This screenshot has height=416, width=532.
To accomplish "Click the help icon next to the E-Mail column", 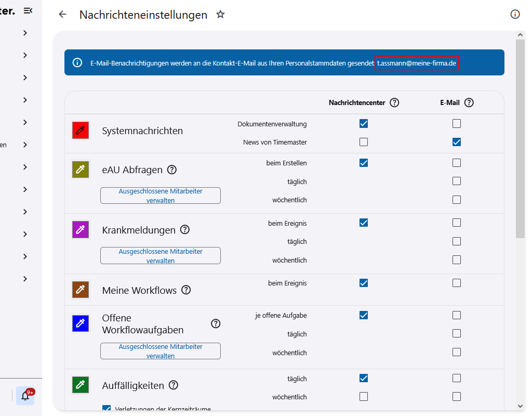I will pyautogui.click(x=469, y=102).
